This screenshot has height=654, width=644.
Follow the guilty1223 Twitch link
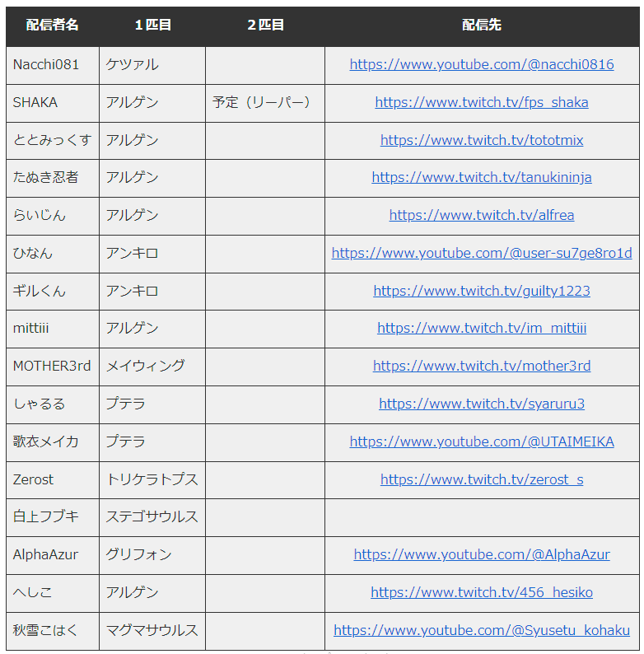[481, 291]
